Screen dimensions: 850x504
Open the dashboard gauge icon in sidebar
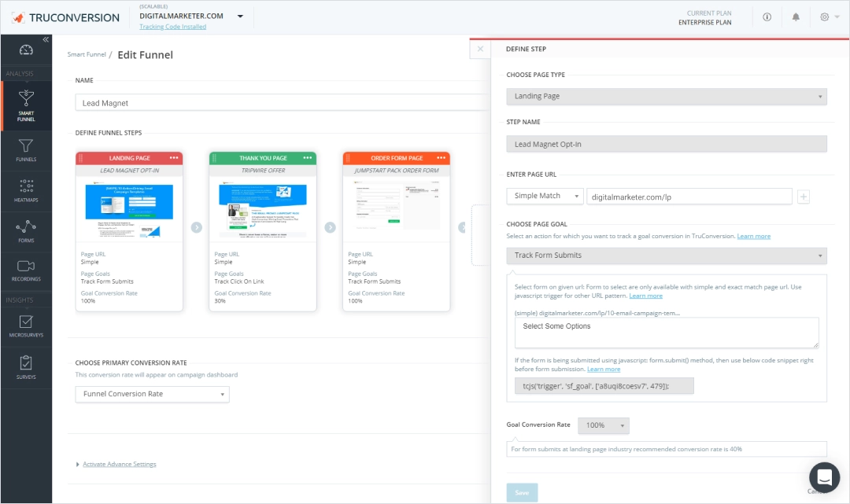click(x=26, y=51)
